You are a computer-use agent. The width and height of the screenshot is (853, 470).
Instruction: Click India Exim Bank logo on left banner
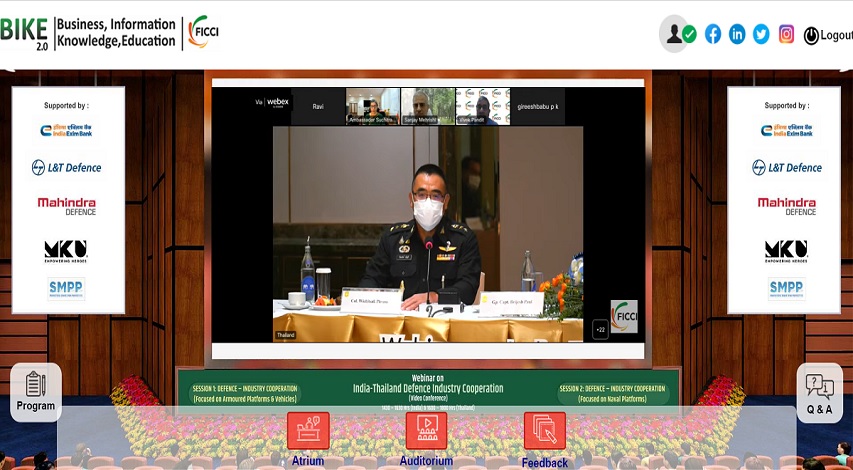pyautogui.click(x=66, y=130)
